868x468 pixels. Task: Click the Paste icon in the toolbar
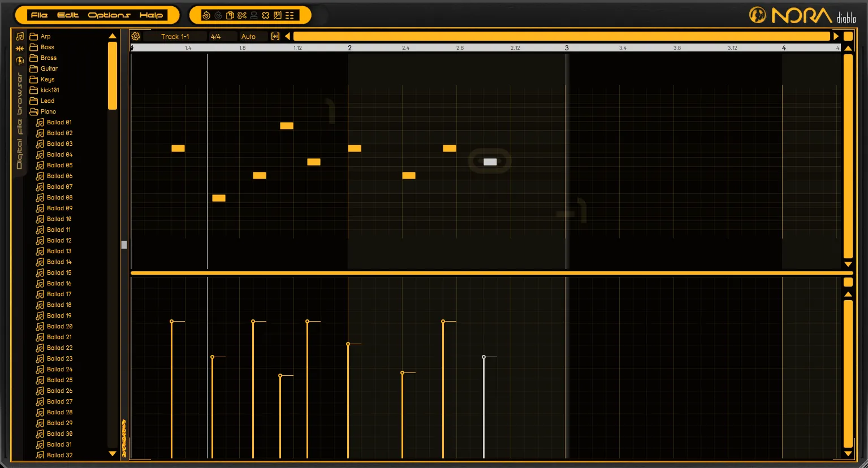[230, 15]
